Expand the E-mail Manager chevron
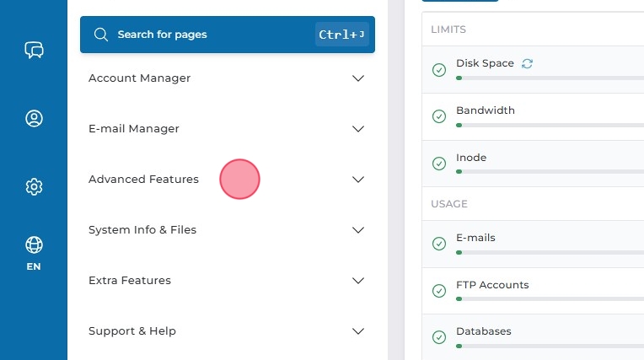Viewport: 644px width, 360px height. coord(358,129)
